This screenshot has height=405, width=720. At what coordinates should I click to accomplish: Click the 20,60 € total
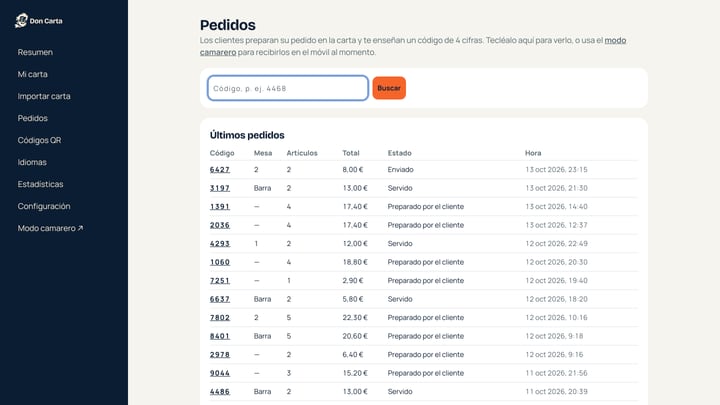(355, 336)
